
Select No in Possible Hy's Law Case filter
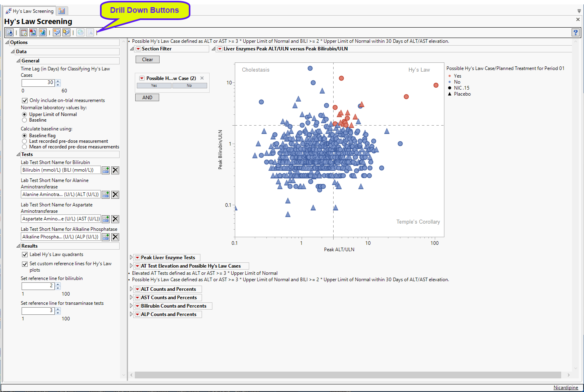(x=190, y=86)
